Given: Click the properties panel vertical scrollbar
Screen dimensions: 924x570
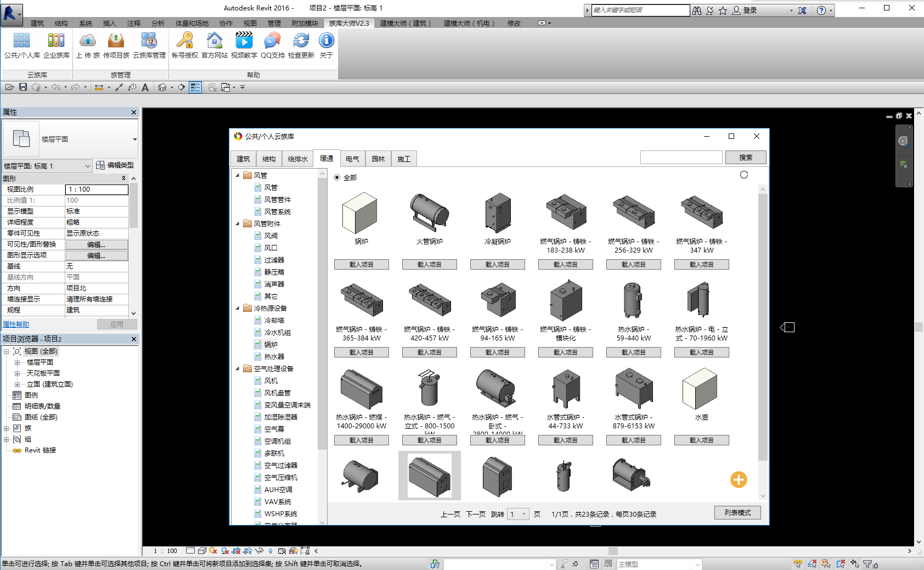Looking at the screenshot, I should click(133, 206).
